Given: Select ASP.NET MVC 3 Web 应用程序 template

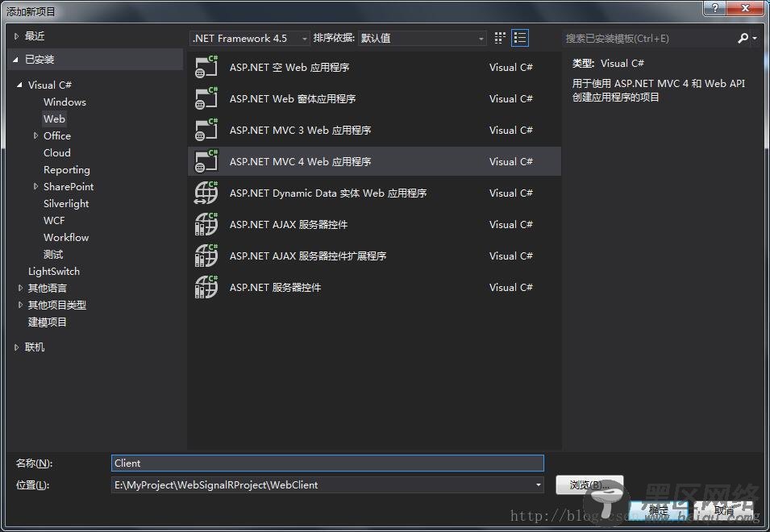Looking at the screenshot, I should point(374,130).
